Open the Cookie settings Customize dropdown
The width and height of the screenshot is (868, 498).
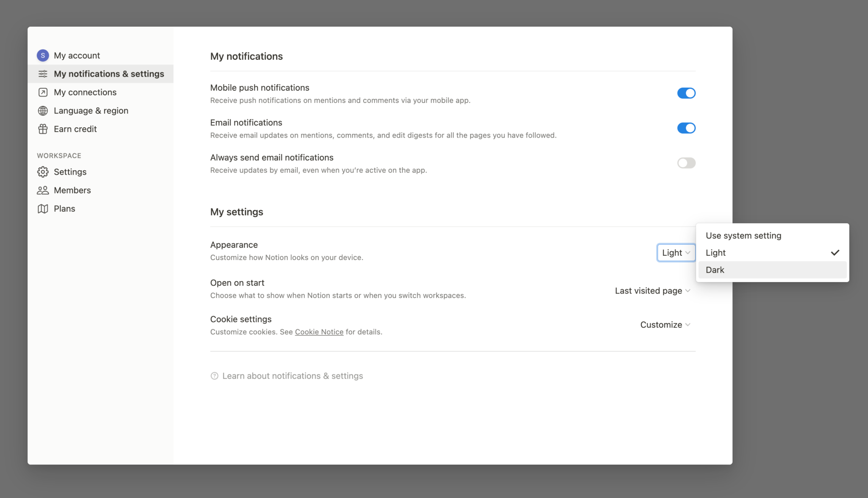(x=665, y=324)
